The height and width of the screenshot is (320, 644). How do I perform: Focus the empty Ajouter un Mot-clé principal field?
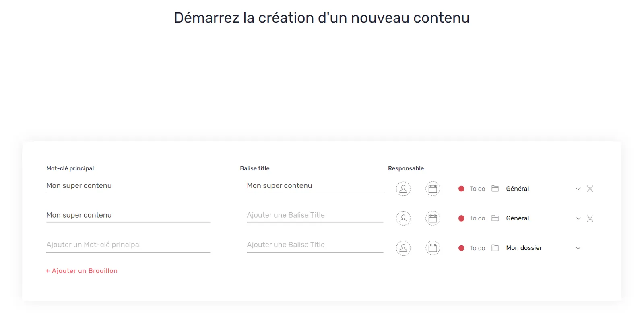[x=128, y=245]
